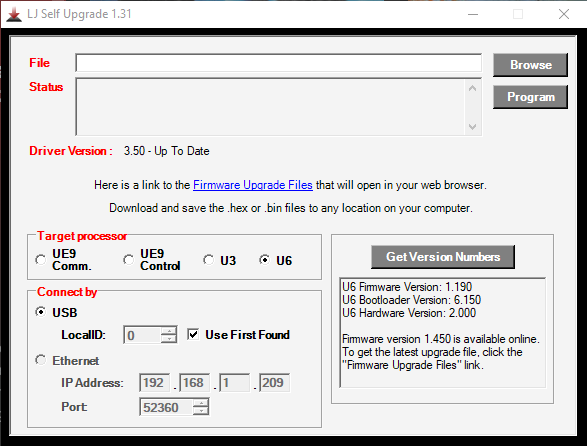Minimize the LJ Self Upgrade window

pyautogui.click(x=473, y=14)
